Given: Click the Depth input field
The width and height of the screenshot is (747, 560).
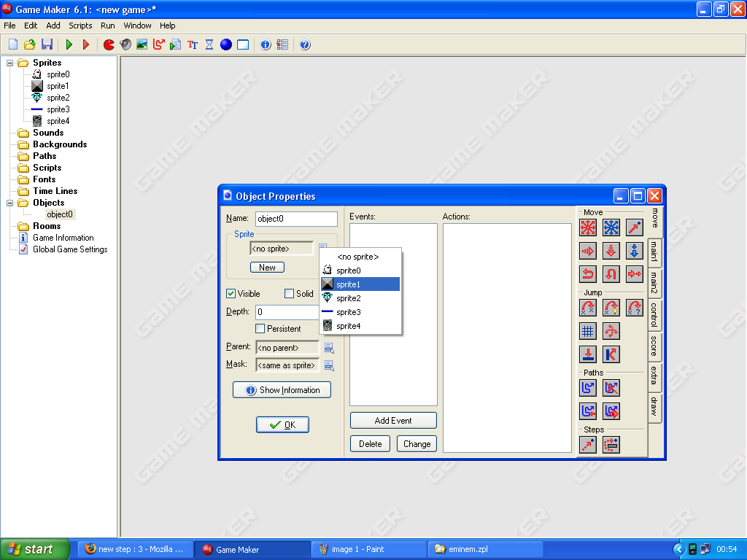Looking at the screenshot, I should coord(287,312).
